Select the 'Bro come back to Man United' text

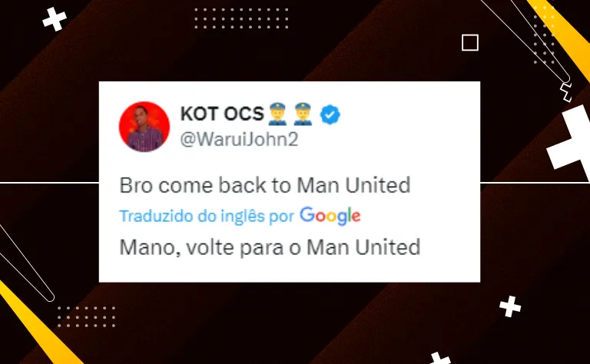[265, 185]
